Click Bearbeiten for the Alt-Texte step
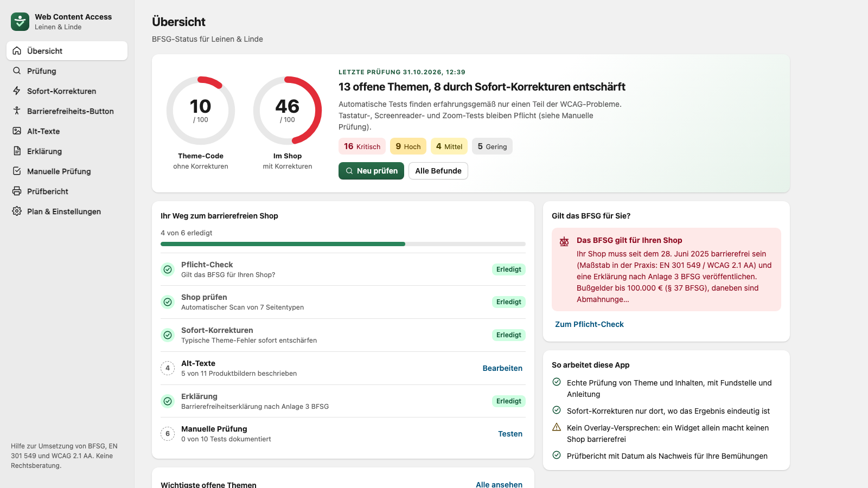 tap(502, 368)
